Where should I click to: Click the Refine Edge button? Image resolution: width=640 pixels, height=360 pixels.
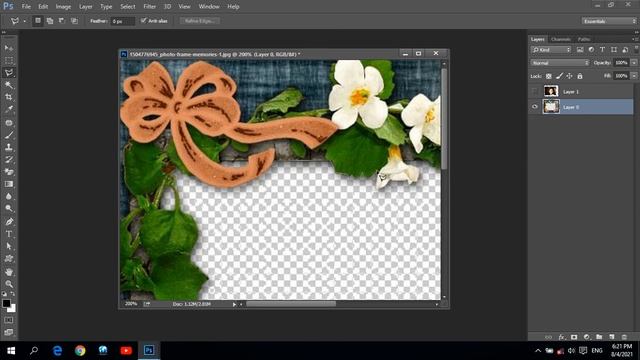pos(200,21)
